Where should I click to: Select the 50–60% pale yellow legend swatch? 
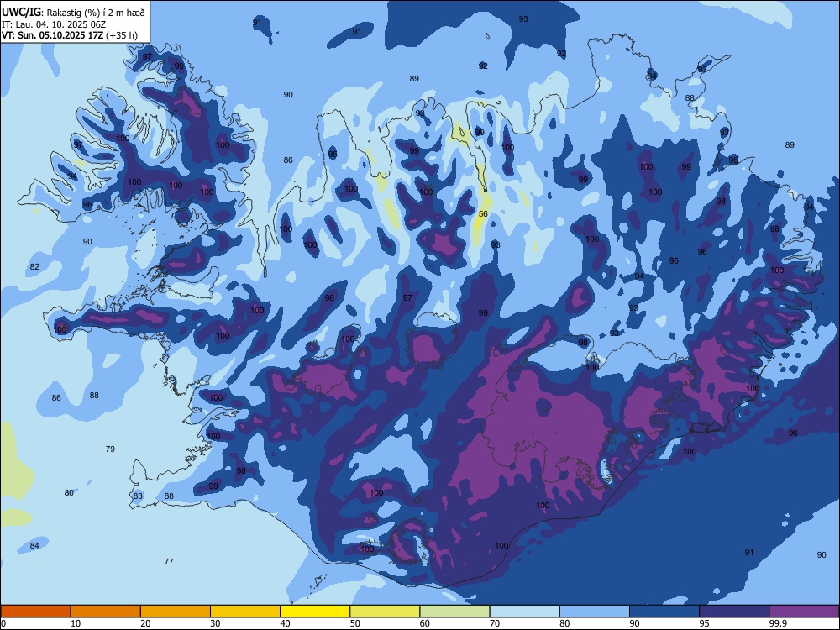pos(385,612)
